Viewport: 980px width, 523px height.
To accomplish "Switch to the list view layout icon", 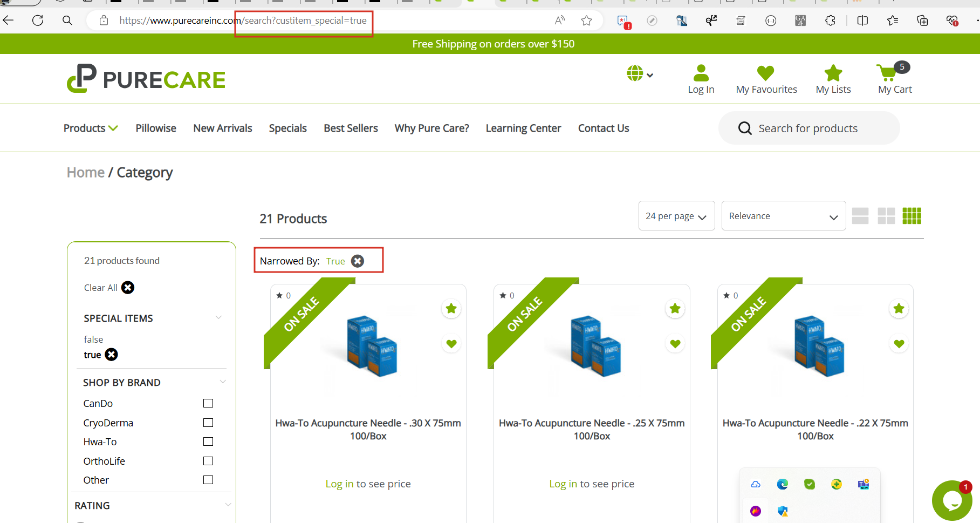I will pos(860,216).
